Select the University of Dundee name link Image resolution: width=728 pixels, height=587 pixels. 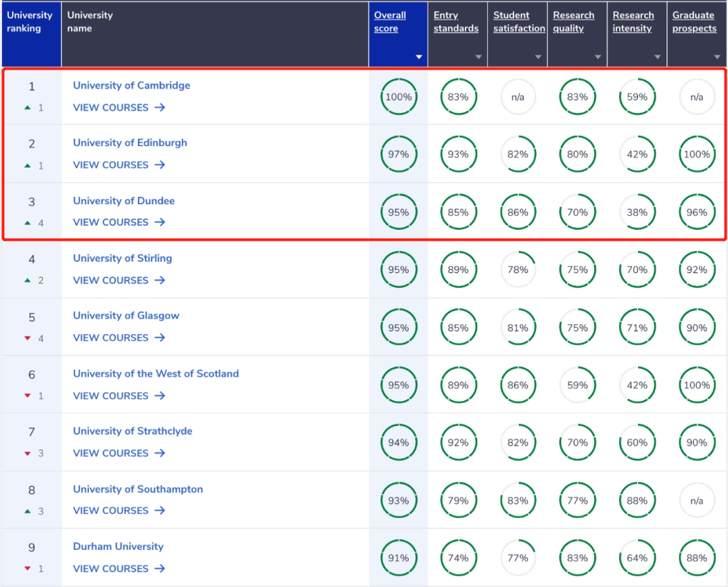pos(124,201)
